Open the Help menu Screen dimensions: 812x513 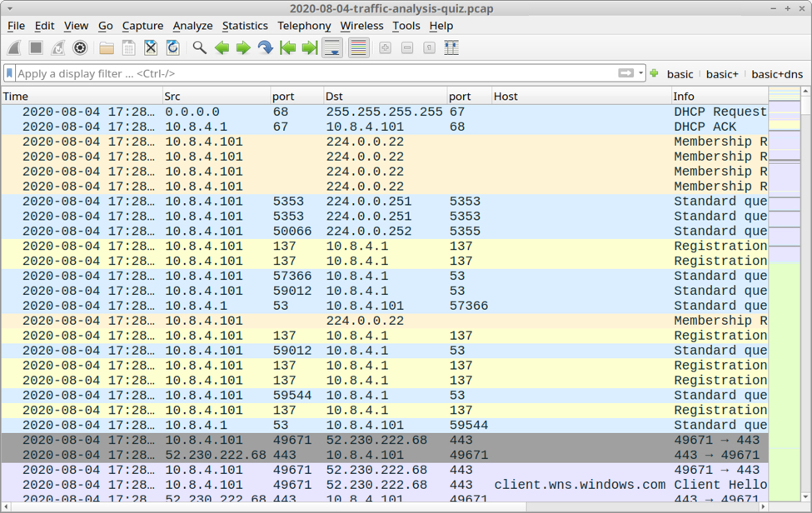441,26
